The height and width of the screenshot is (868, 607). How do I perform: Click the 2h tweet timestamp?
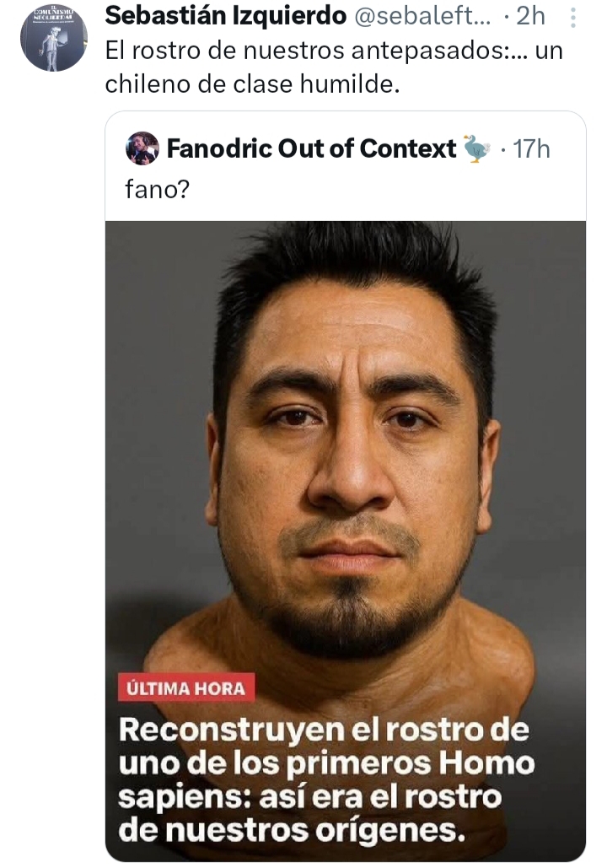pos(530,17)
